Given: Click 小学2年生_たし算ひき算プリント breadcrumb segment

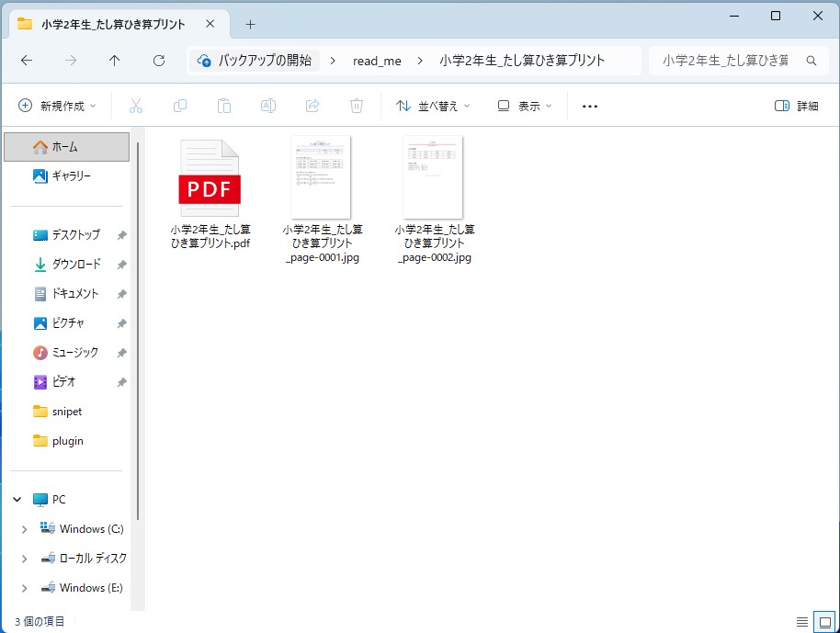Looking at the screenshot, I should [522, 61].
